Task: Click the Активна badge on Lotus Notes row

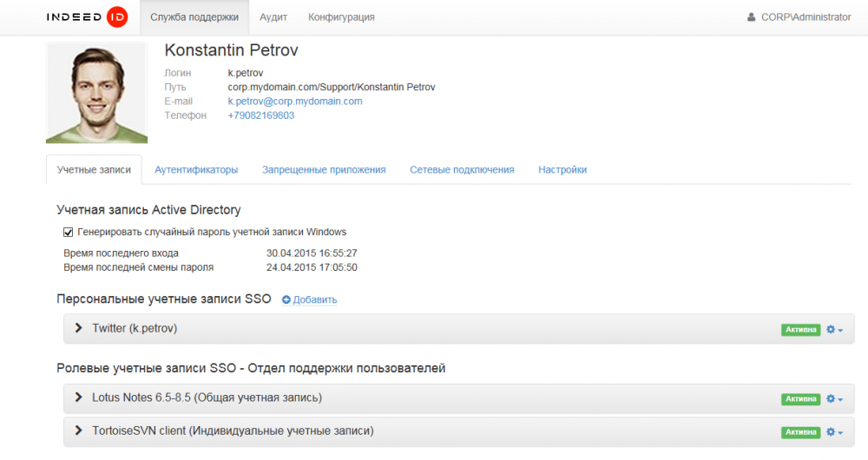Action: pyautogui.click(x=800, y=399)
